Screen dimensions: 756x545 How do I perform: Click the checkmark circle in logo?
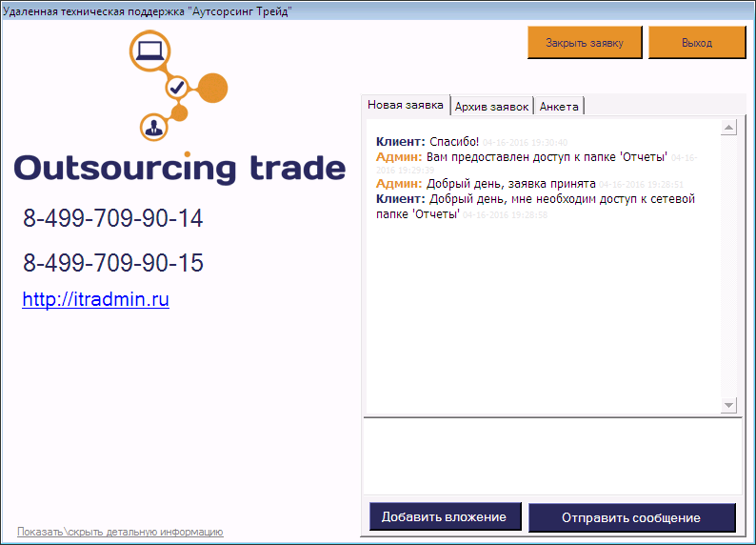coord(177,88)
